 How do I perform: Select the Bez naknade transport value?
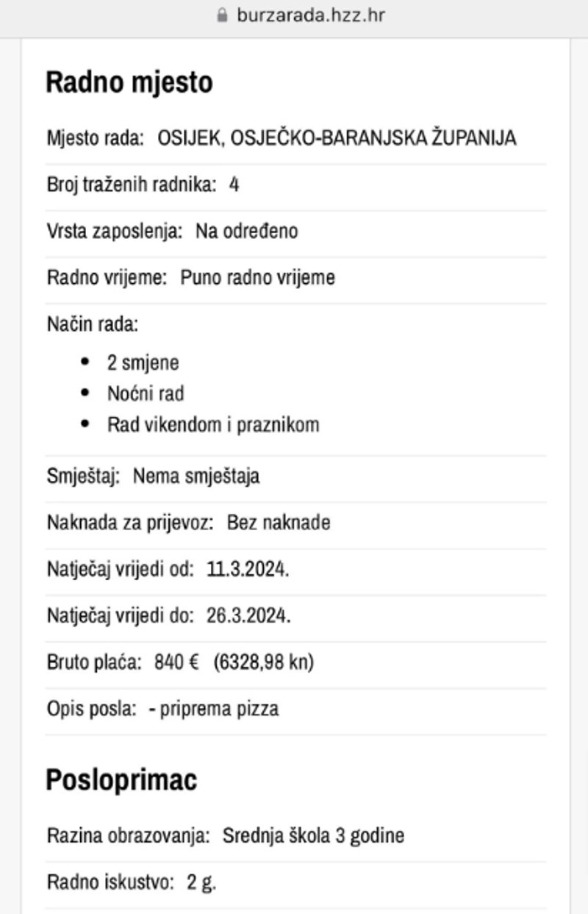[x=279, y=523]
